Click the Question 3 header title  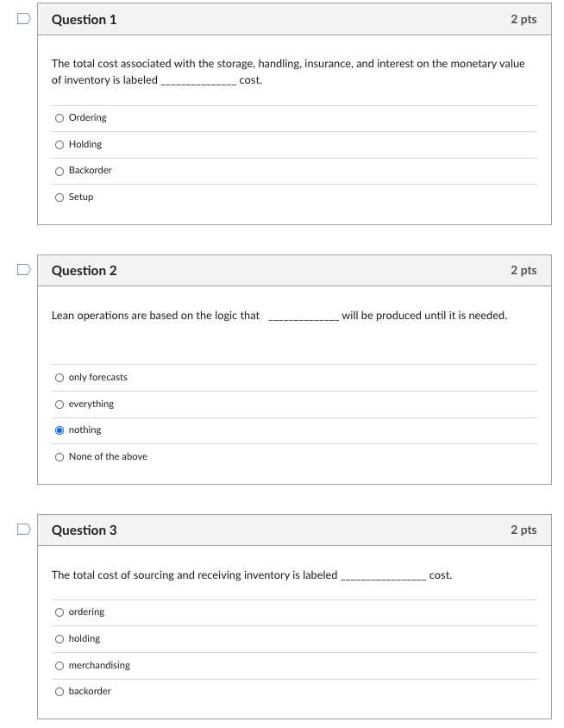coord(84,530)
